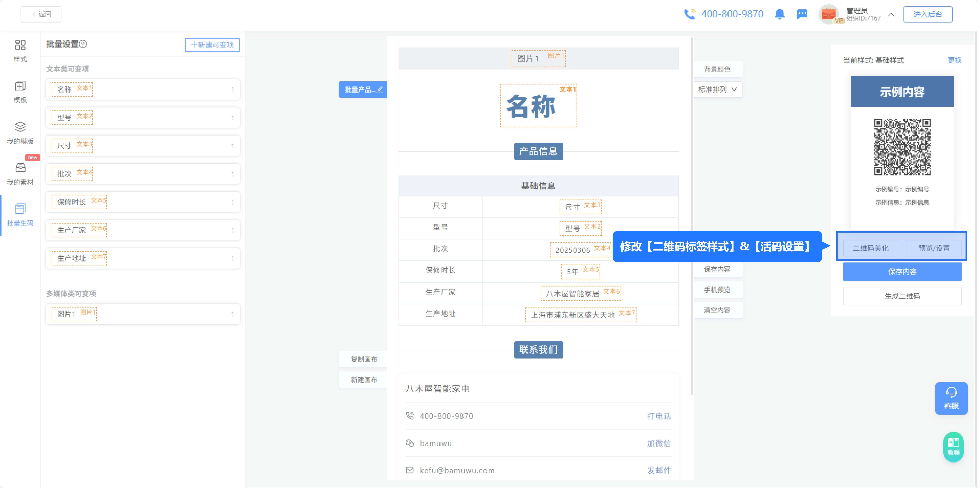The width and height of the screenshot is (980, 488).
Task: Click the 返回 back button
Action: pyautogui.click(x=41, y=14)
